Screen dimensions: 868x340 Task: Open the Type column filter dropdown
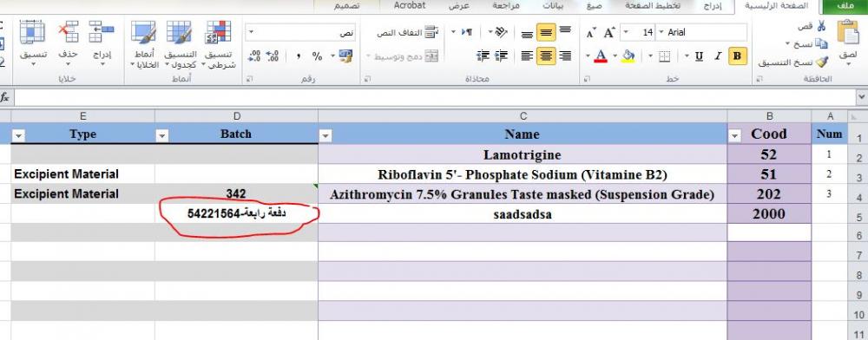click(x=17, y=135)
